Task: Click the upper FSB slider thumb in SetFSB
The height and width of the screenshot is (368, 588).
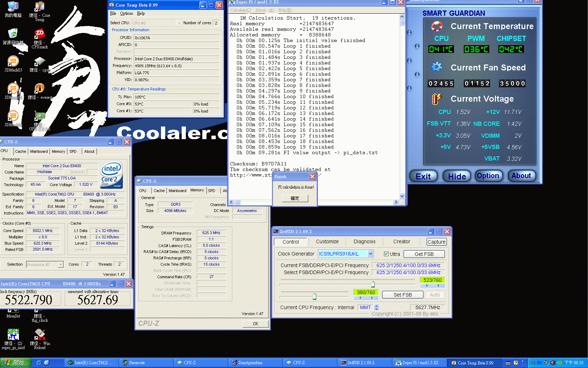Action: point(373,284)
